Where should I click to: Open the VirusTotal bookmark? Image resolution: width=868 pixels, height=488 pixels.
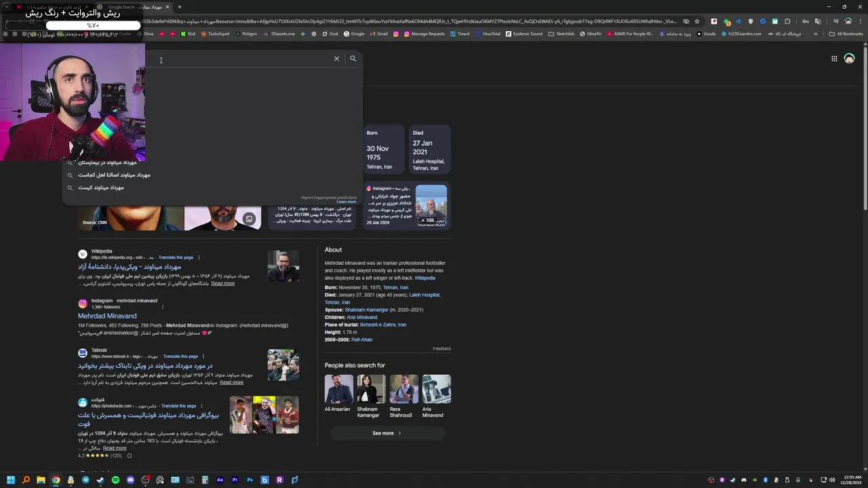(x=488, y=33)
